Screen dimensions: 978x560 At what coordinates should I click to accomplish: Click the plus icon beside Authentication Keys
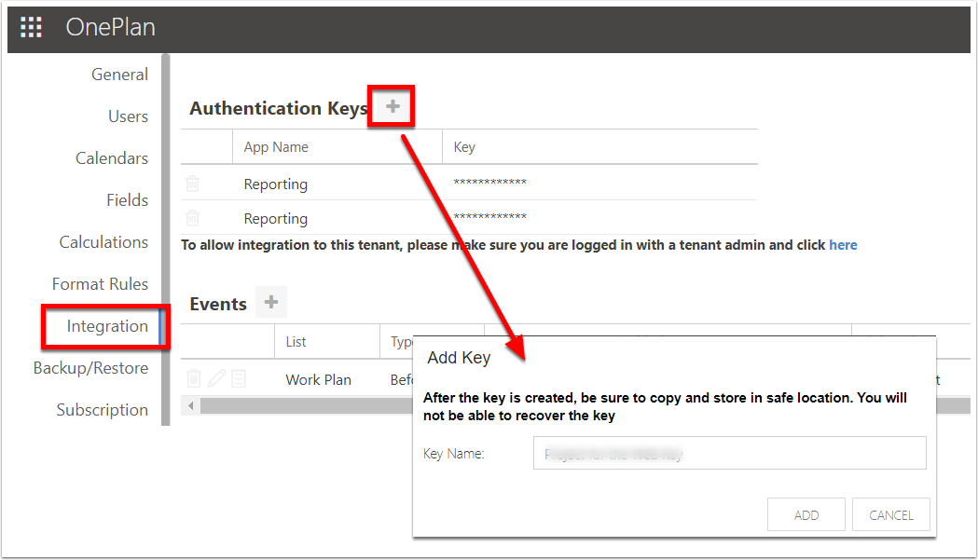coord(391,105)
